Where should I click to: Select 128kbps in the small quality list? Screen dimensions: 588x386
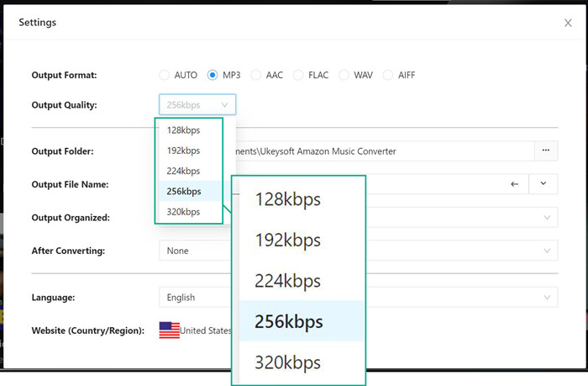tap(184, 130)
